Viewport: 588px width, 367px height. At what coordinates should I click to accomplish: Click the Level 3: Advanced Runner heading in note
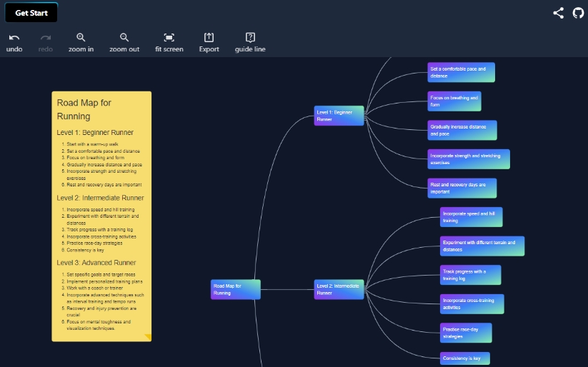tap(96, 263)
